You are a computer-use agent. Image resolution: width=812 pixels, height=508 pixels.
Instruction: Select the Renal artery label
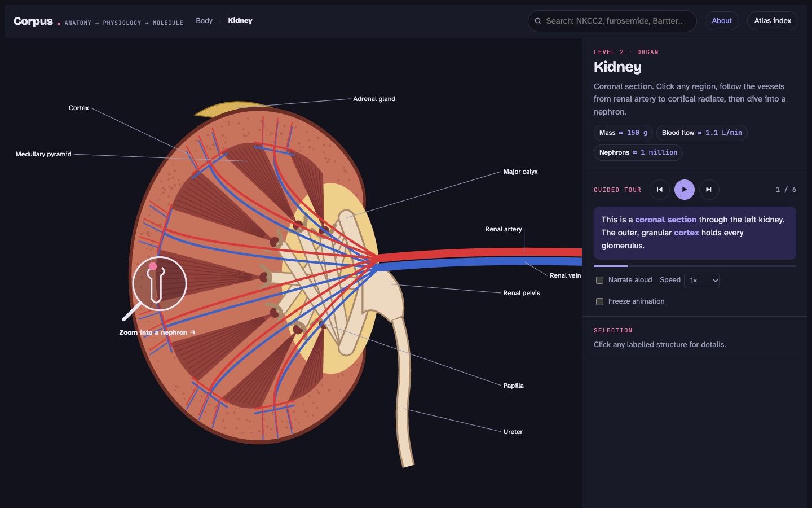pyautogui.click(x=504, y=229)
